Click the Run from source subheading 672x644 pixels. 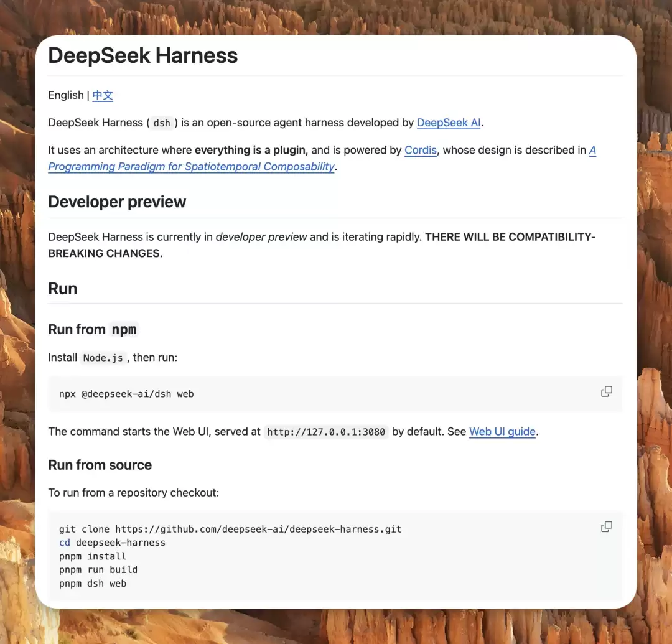pyautogui.click(x=100, y=465)
